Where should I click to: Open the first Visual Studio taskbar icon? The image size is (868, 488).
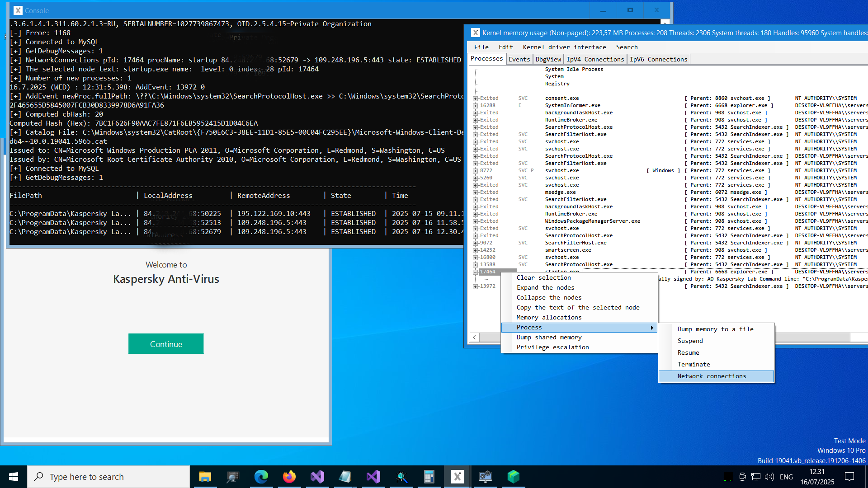pyautogui.click(x=317, y=477)
